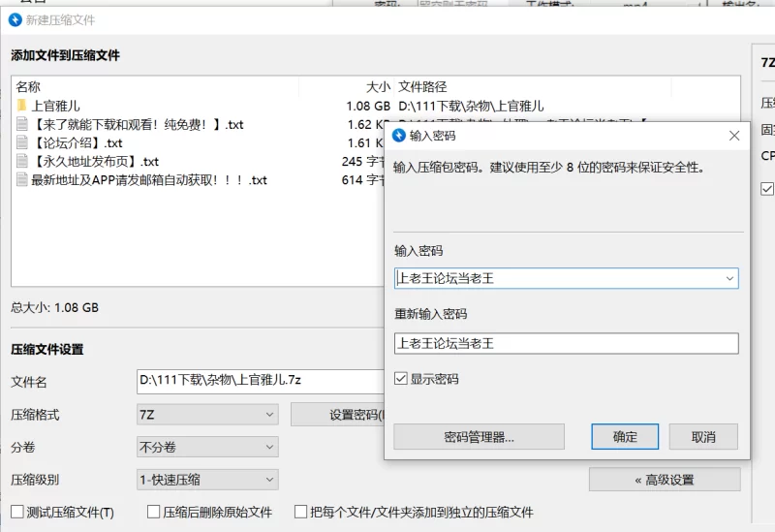Select the 【永久地址发布页】.txt file
Viewport: 775px width, 532px height.
pyautogui.click(x=95, y=161)
